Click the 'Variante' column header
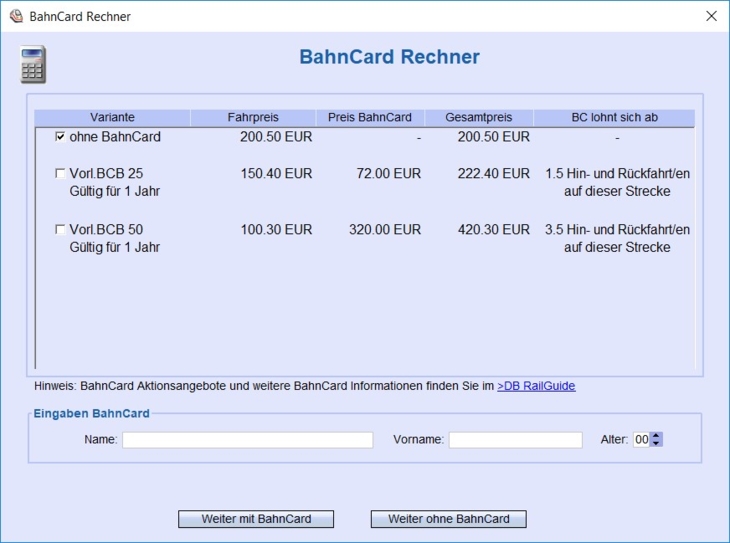 (112, 117)
